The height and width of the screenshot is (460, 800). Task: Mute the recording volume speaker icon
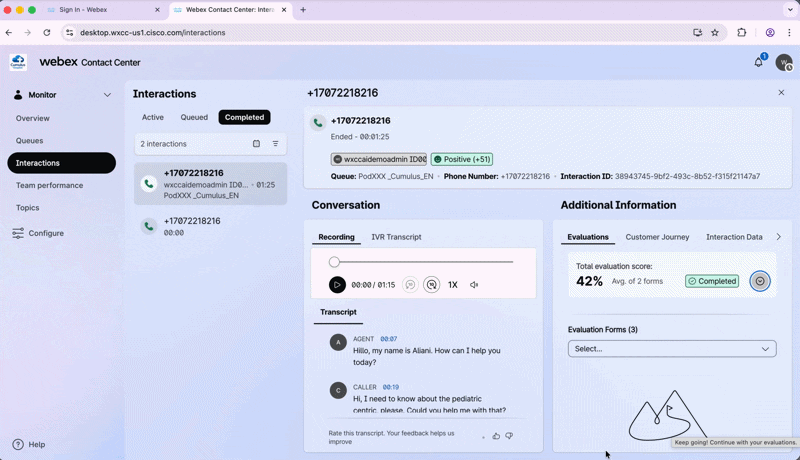pyautogui.click(x=474, y=285)
